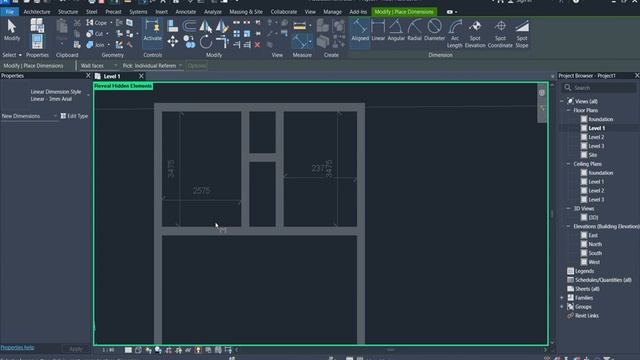Open Level 2 floor plan
The width and height of the screenshot is (640, 360).
click(596, 137)
